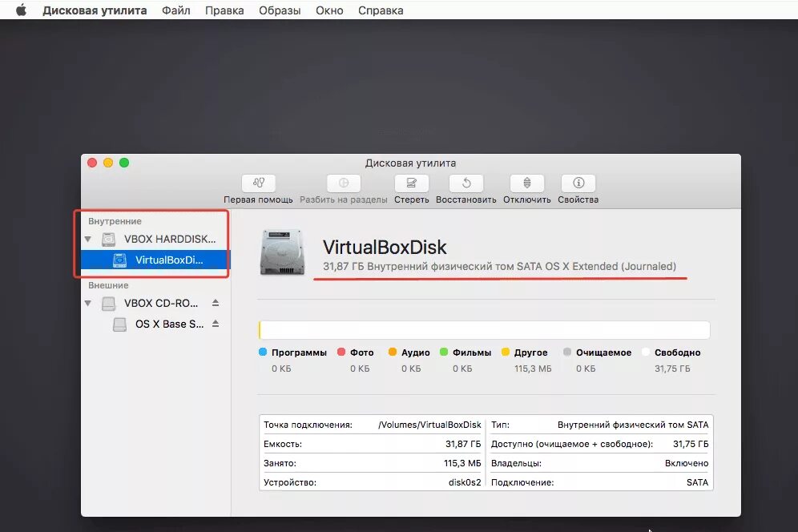Screen dimensions: 798x532
Task: Click the Владельцы value Включено
Action: 687,463
